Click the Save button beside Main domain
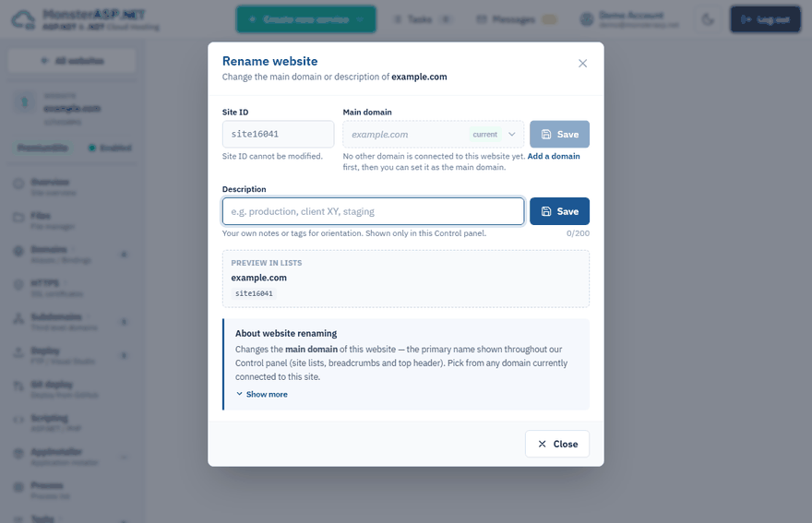 click(x=559, y=134)
